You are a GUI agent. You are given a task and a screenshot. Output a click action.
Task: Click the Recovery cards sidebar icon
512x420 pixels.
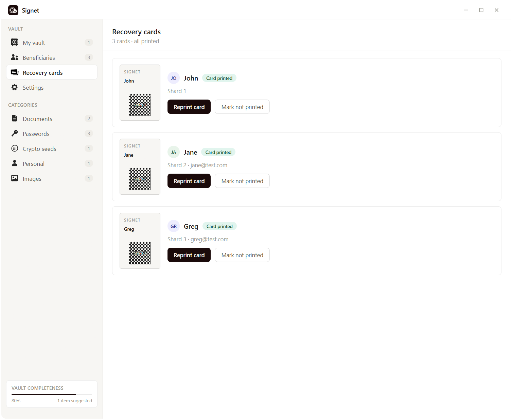point(15,72)
